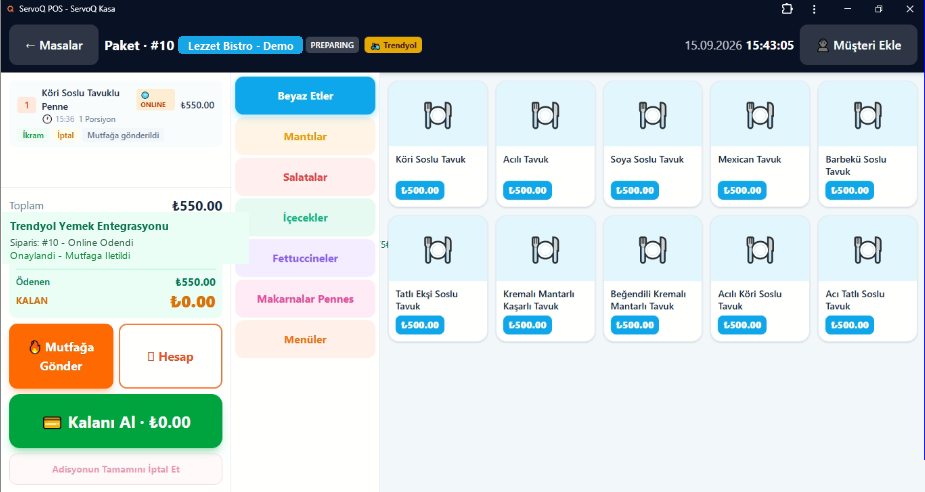Click the Mexican Tavuk product name

pos(749,159)
